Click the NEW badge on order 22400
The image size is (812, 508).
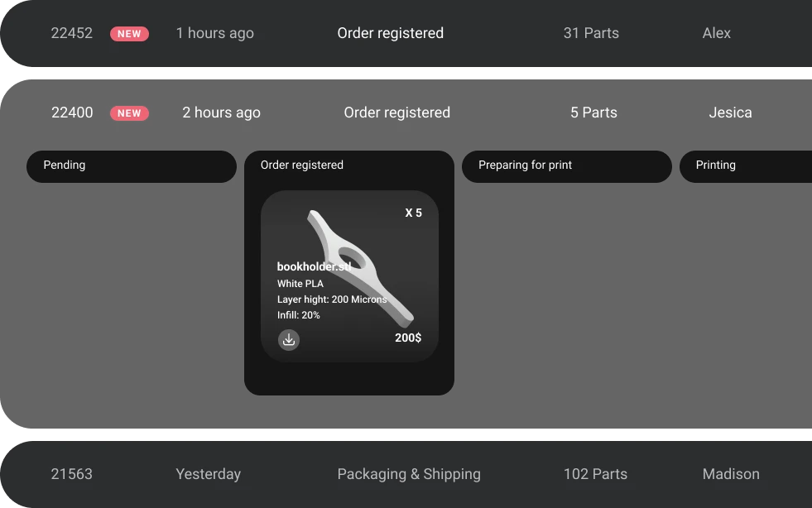129,113
